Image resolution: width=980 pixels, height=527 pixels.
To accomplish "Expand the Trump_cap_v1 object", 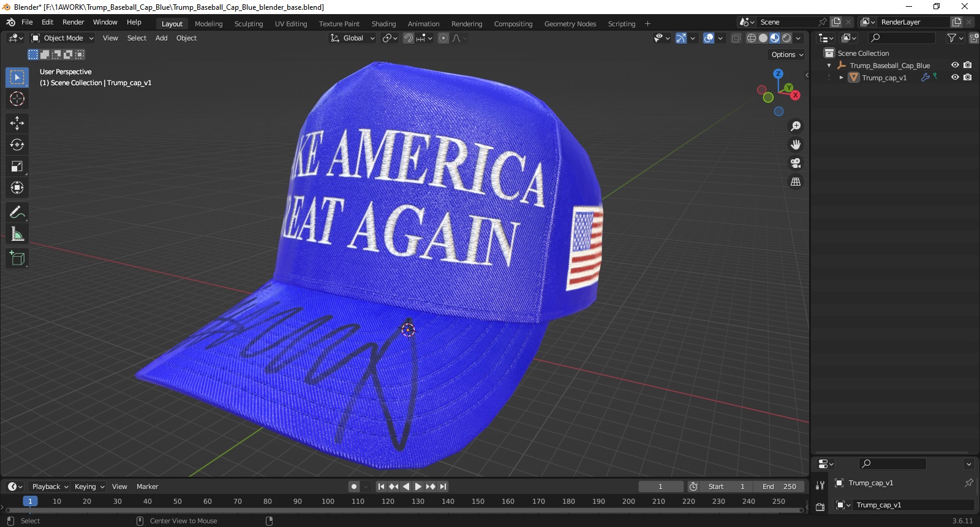I will (x=842, y=78).
